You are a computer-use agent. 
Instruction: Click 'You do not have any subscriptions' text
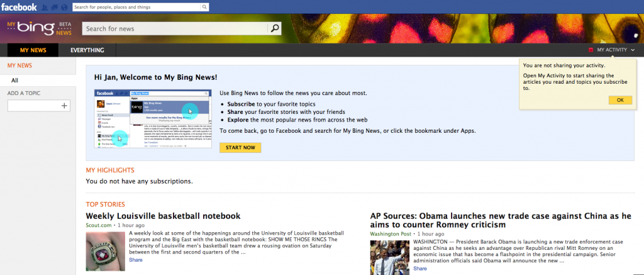139,181
